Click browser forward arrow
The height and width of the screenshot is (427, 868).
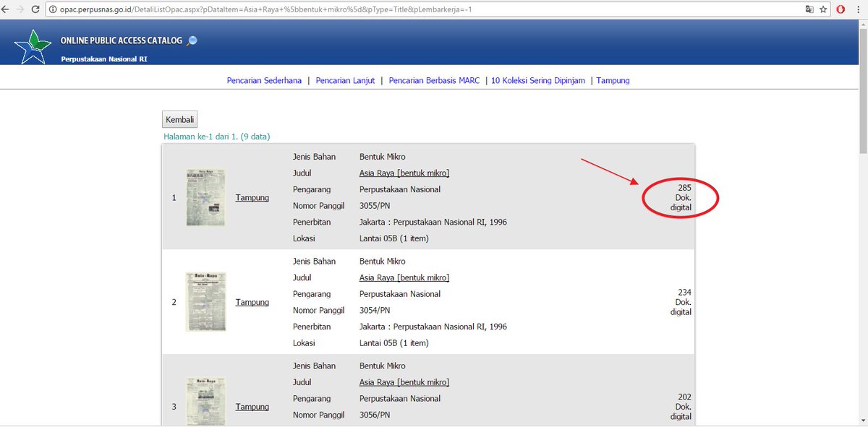(x=20, y=9)
